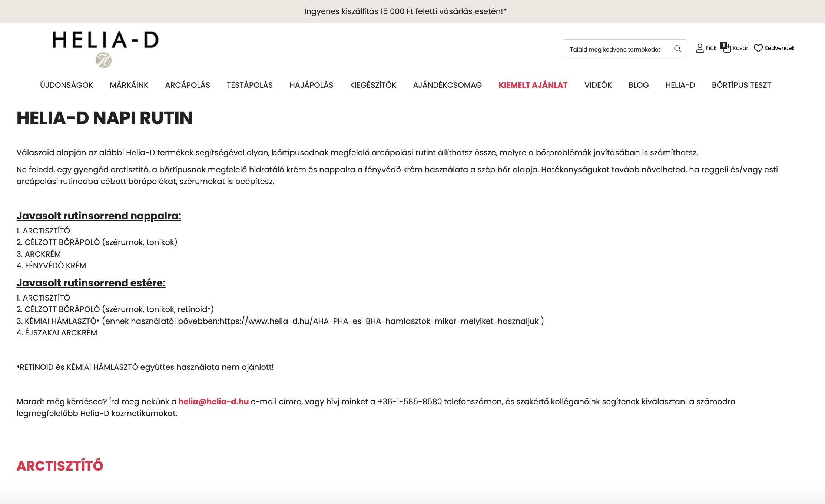The width and height of the screenshot is (825, 504).
Task: Visit the BLOG page
Action: (638, 85)
